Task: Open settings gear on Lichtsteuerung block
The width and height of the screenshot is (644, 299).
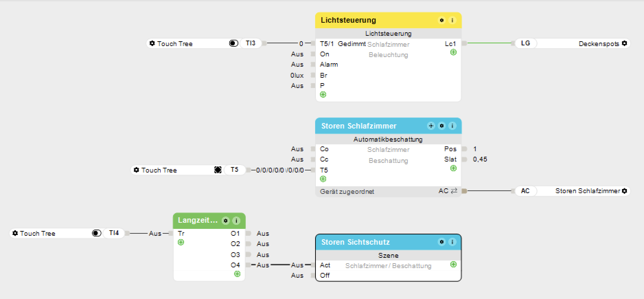Action: coord(441,20)
